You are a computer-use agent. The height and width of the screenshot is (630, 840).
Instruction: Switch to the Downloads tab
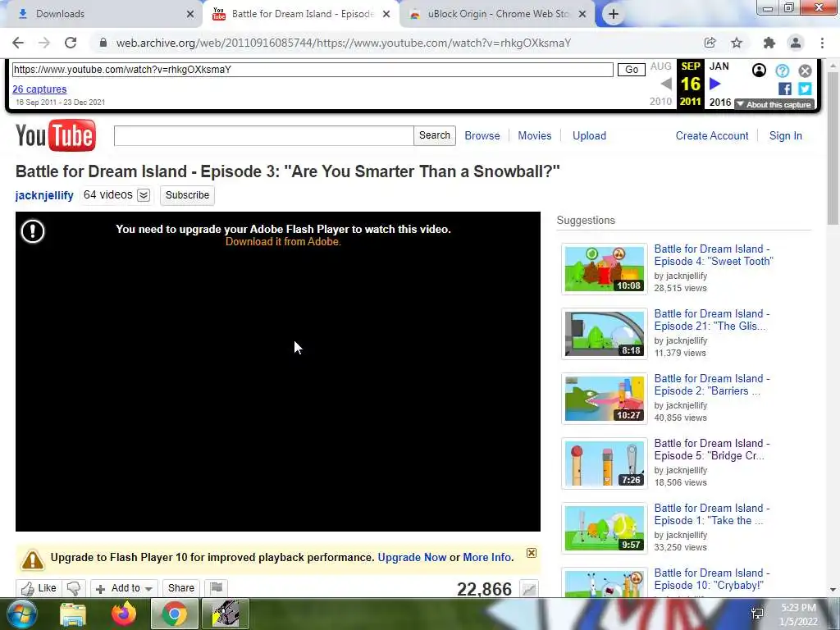101,14
